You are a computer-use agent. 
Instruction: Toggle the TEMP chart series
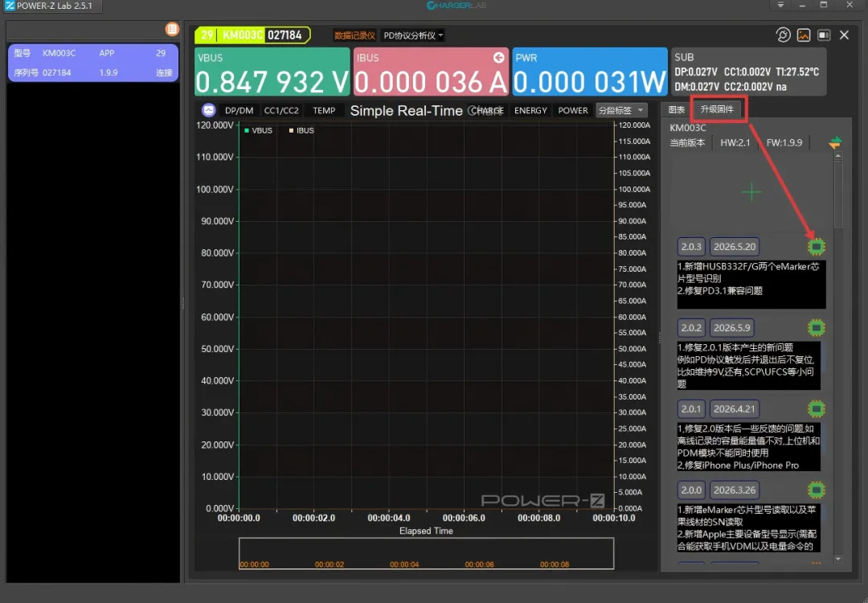click(x=324, y=111)
